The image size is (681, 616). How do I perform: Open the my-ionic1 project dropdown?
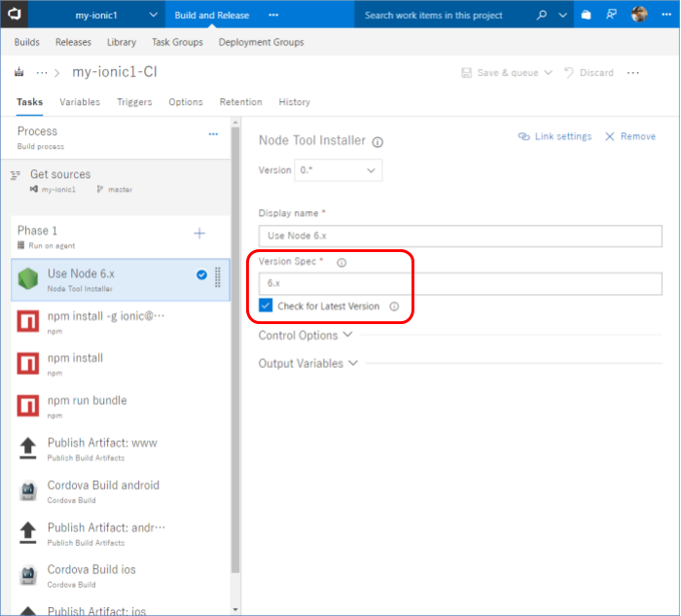[x=96, y=16]
